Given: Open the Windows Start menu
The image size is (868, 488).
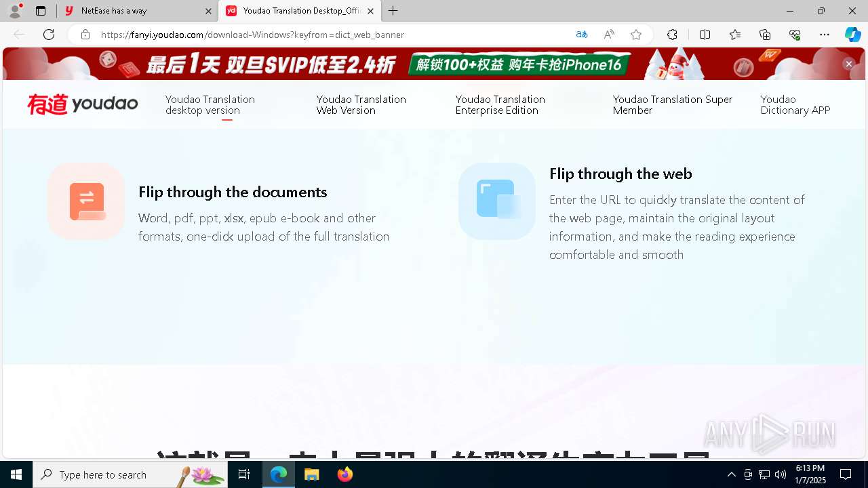Looking at the screenshot, I should tap(16, 474).
